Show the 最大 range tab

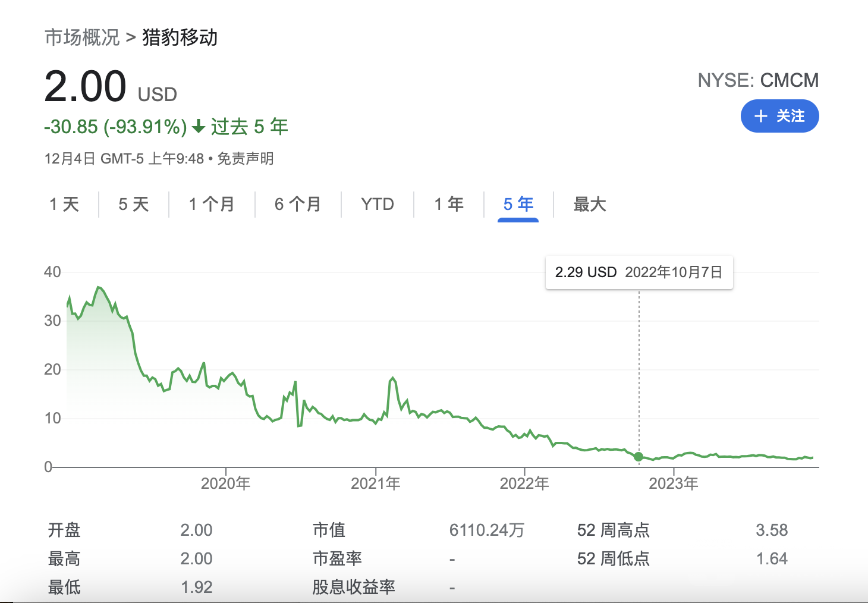[590, 205]
